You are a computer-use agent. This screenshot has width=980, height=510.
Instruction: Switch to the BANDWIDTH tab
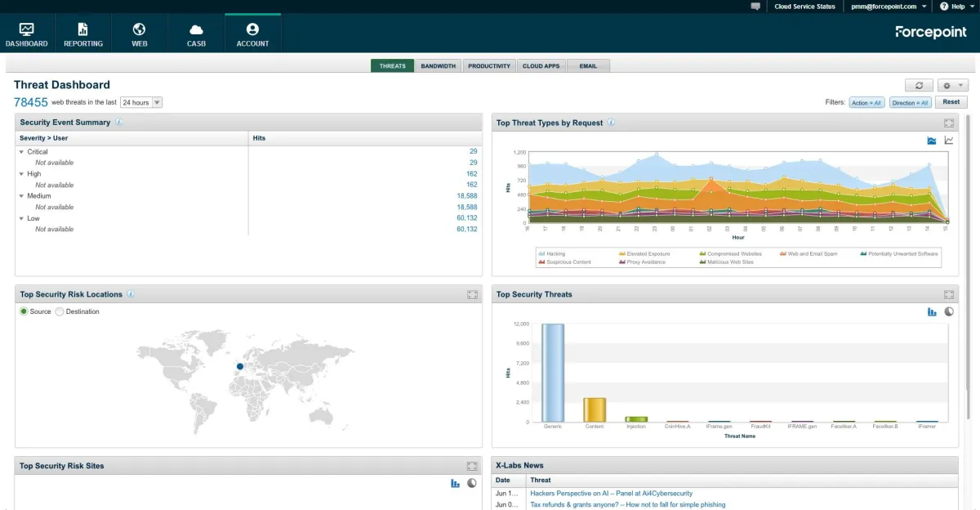439,65
